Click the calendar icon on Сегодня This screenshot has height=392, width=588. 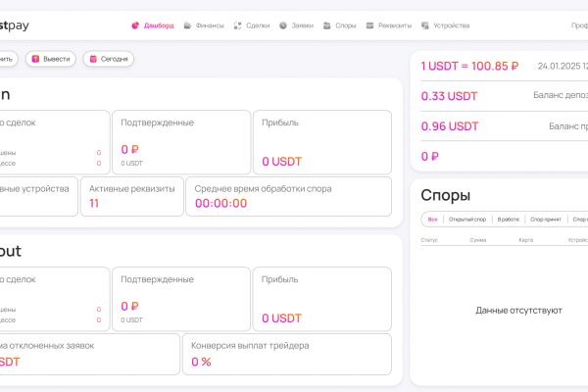click(93, 59)
